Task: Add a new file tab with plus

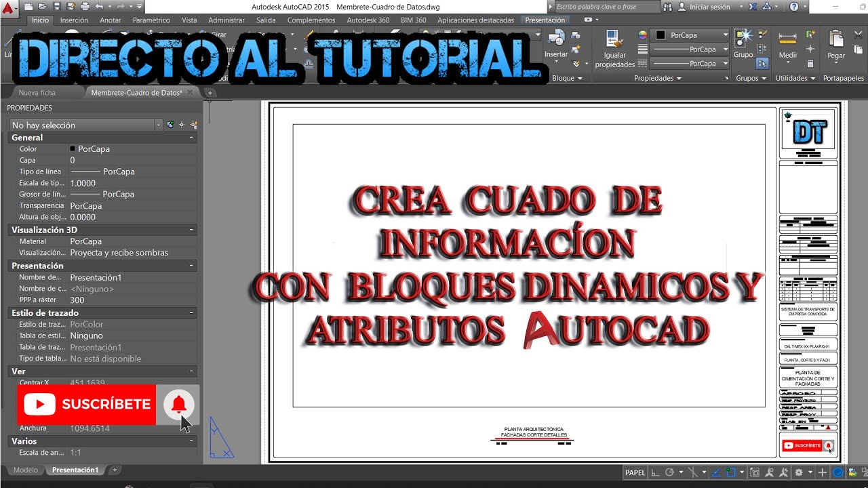Action: 210,92
